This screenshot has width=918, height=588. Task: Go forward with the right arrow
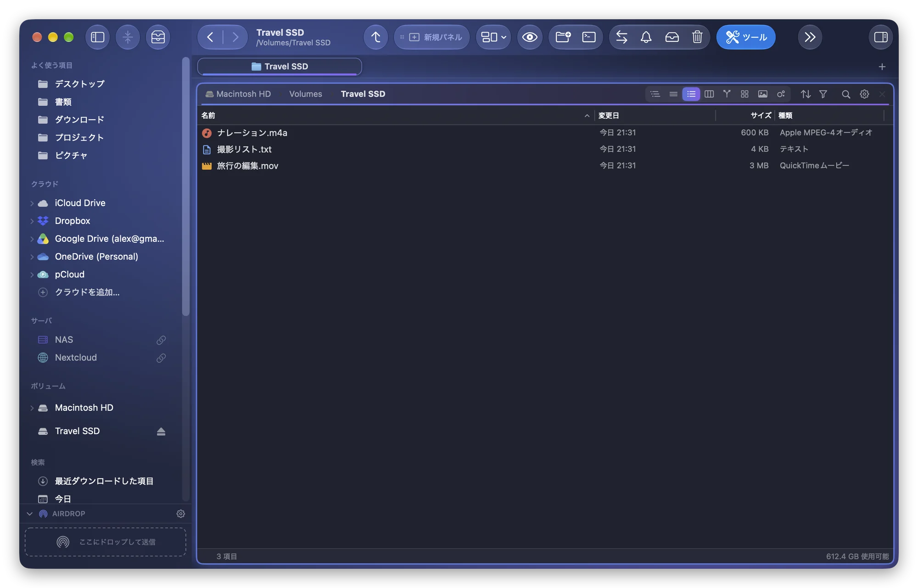(x=235, y=37)
